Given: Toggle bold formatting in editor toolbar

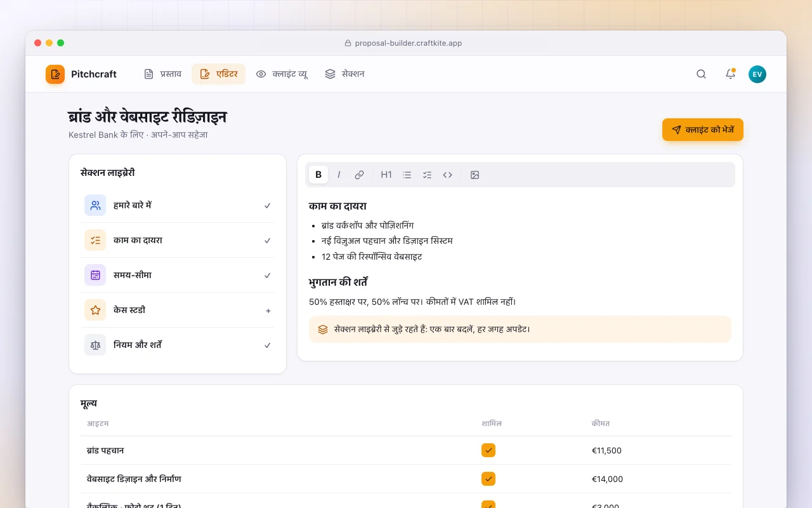Looking at the screenshot, I should tap(318, 175).
